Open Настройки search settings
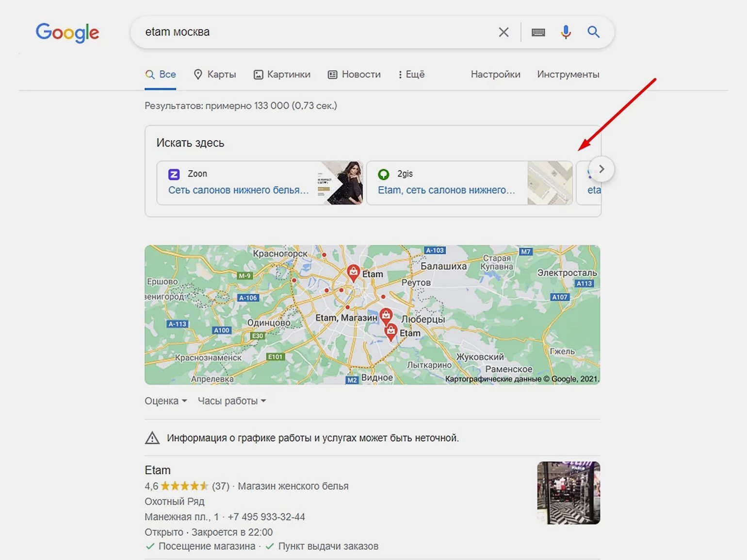 click(495, 75)
